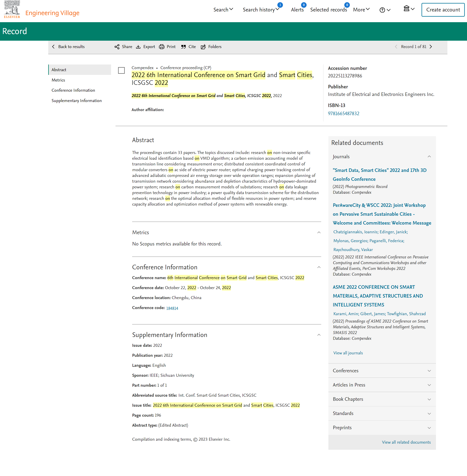
Task: Click author Mylonas, Georgios
Action: (350, 241)
